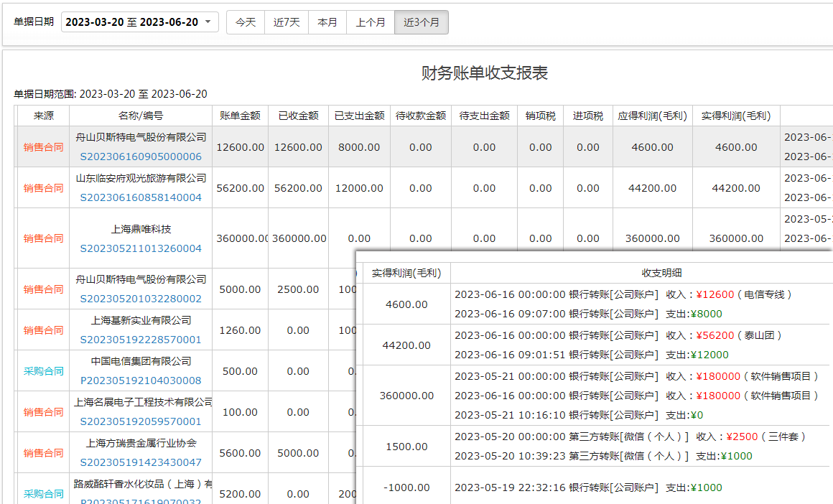This screenshot has height=504, width=833.
Task: Open contract link S202306160858140004
Action: (141, 197)
